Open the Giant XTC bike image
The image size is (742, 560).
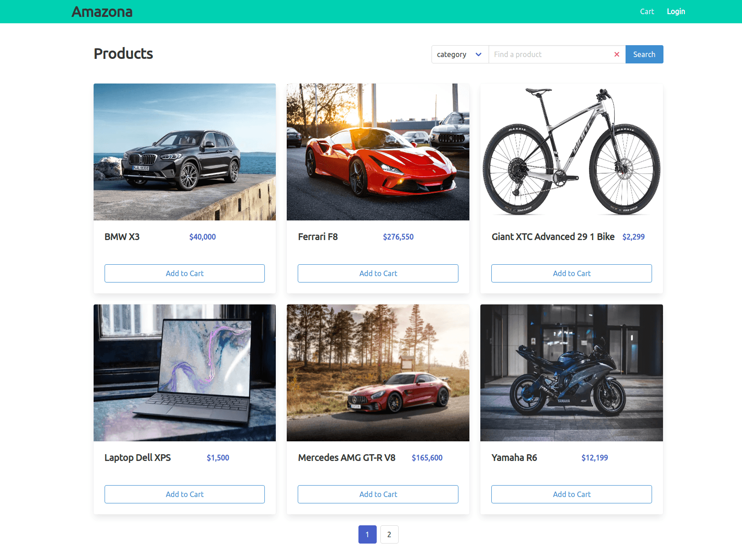click(x=572, y=152)
